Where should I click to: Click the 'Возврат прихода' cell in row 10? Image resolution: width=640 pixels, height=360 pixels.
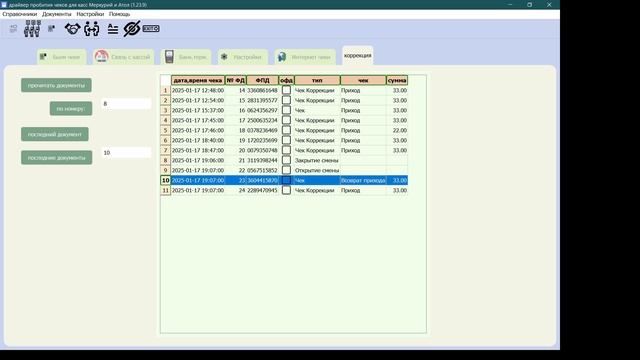[x=363, y=180]
